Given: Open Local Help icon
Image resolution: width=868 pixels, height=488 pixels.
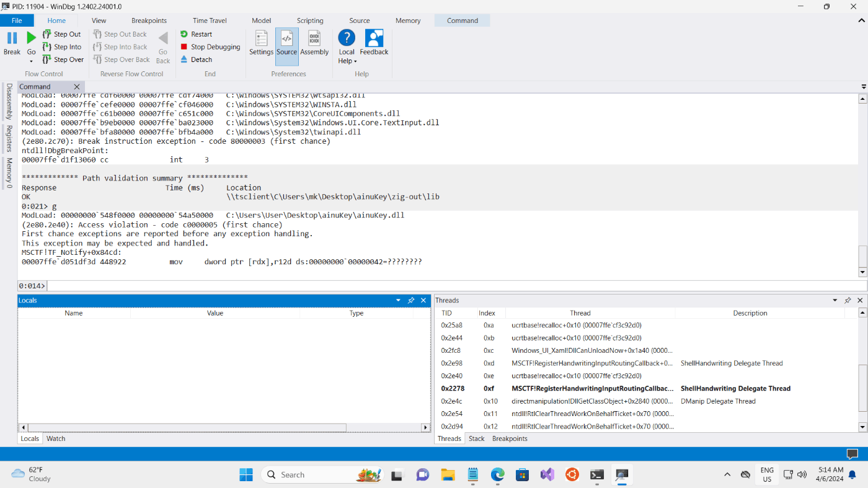Looking at the screenshot, I should click(x=347, y=38).
